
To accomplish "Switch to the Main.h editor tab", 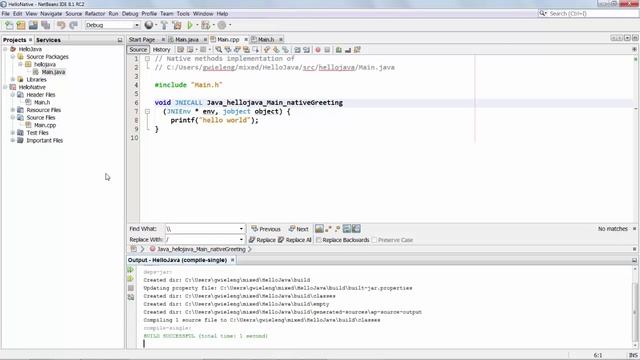I will pyautogui.click(x=266, y=40).
